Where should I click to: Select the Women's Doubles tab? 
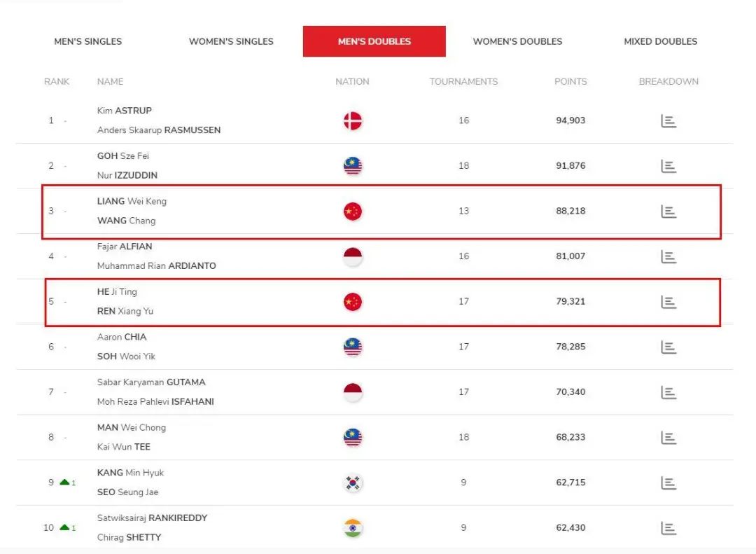pos(517,41)
